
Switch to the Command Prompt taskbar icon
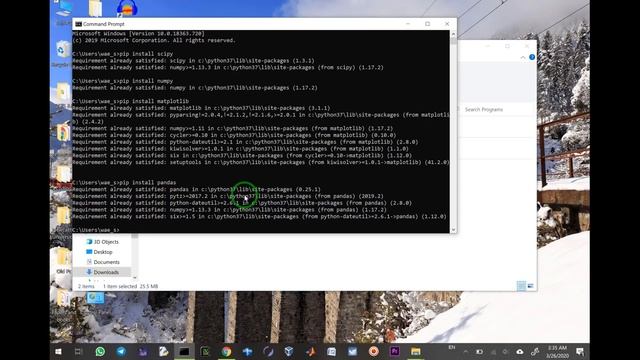(184, 351)
